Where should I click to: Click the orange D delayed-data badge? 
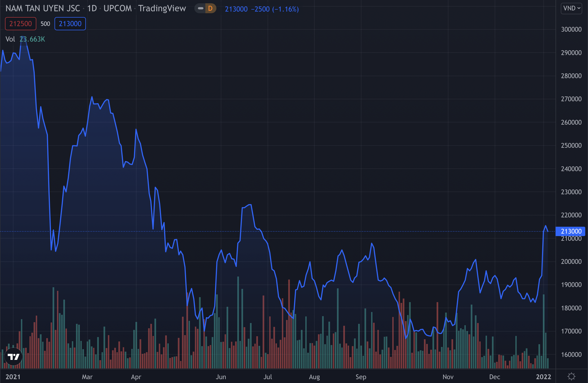tap(210, 9)
